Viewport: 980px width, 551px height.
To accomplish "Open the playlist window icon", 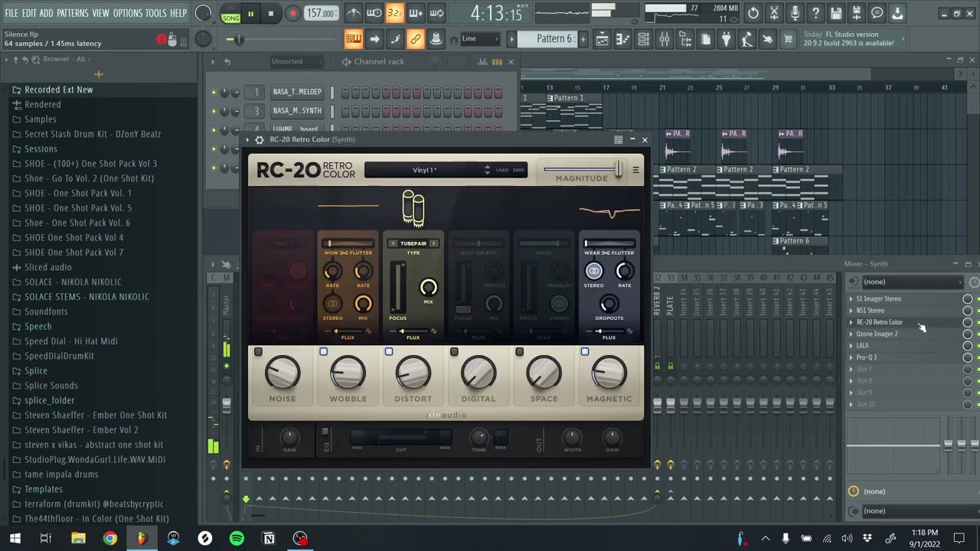I will click(603, 40).
